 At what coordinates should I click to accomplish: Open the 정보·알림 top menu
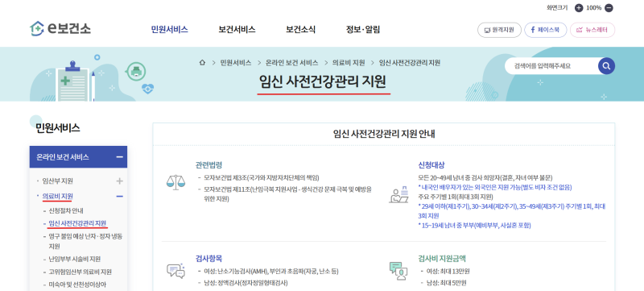[363, 30]
